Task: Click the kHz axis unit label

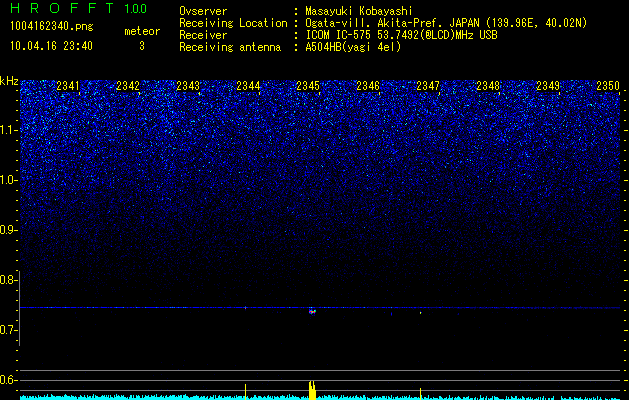Action: pyautogui.click(x=9, y=81)
